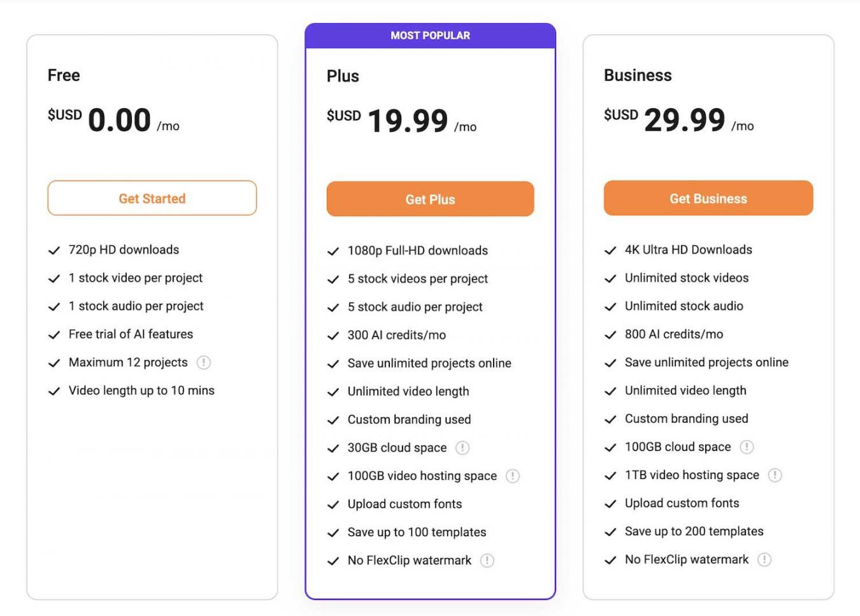
Task: Click info icon beside Plus No FlexClip watermark
Action: pos(487,561)
